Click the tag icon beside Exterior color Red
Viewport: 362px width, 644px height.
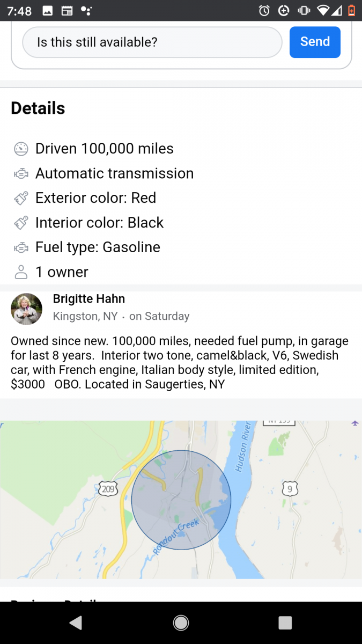[x=20, y=198]
